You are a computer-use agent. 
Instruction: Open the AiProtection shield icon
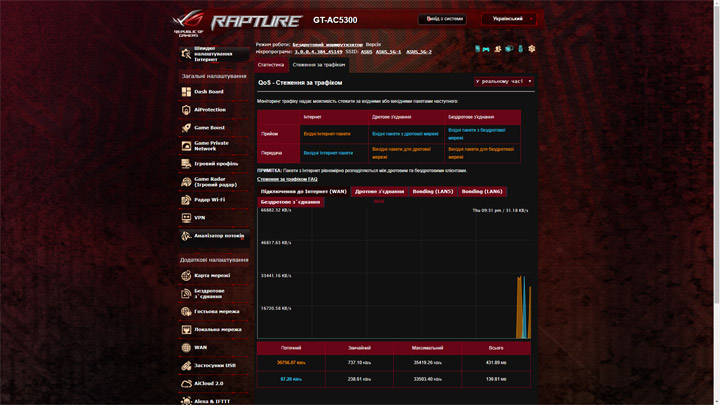[x=186, y=110]
